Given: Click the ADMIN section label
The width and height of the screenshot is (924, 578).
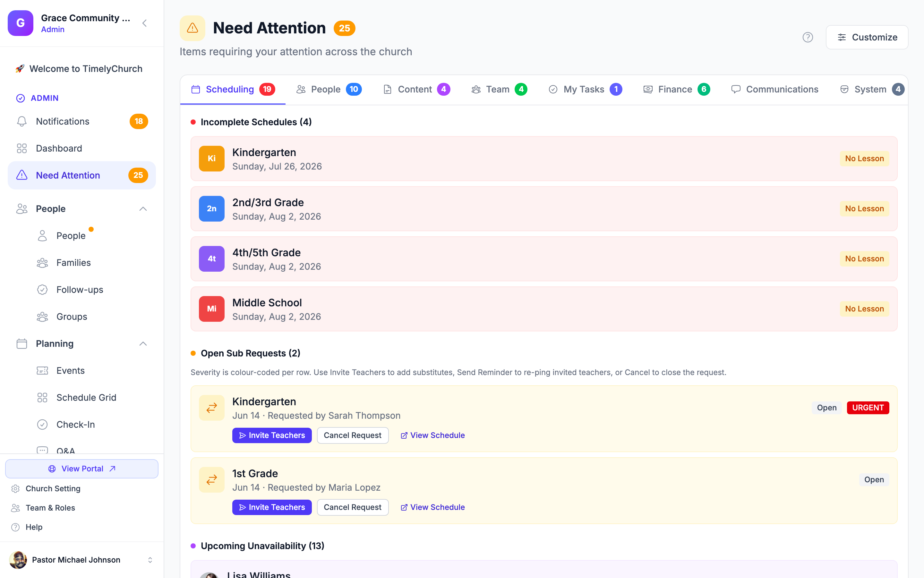Looking at the screenshot, I should [44, 98].
